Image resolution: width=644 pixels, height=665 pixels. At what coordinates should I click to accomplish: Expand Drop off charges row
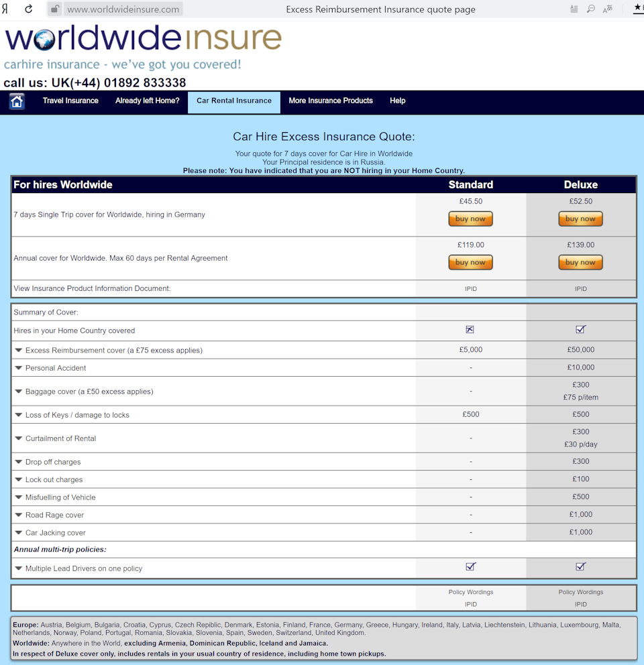[x=18, y=462]
